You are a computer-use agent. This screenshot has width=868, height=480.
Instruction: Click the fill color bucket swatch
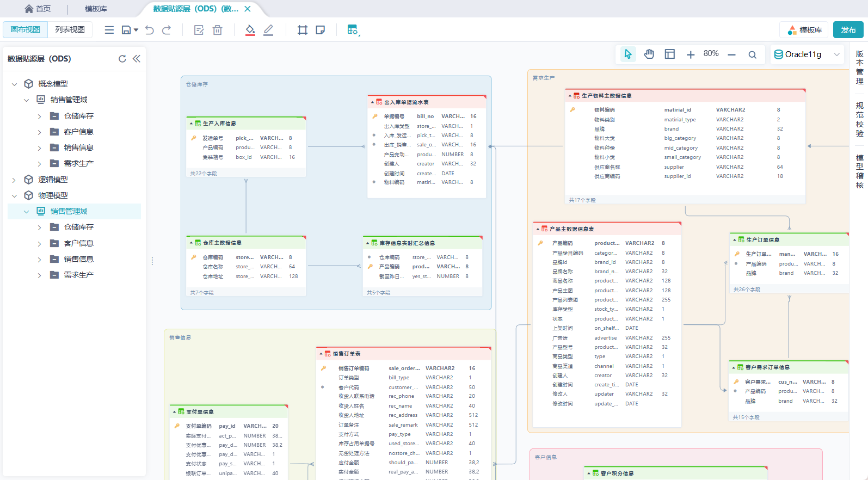click(x=250, y=30)
